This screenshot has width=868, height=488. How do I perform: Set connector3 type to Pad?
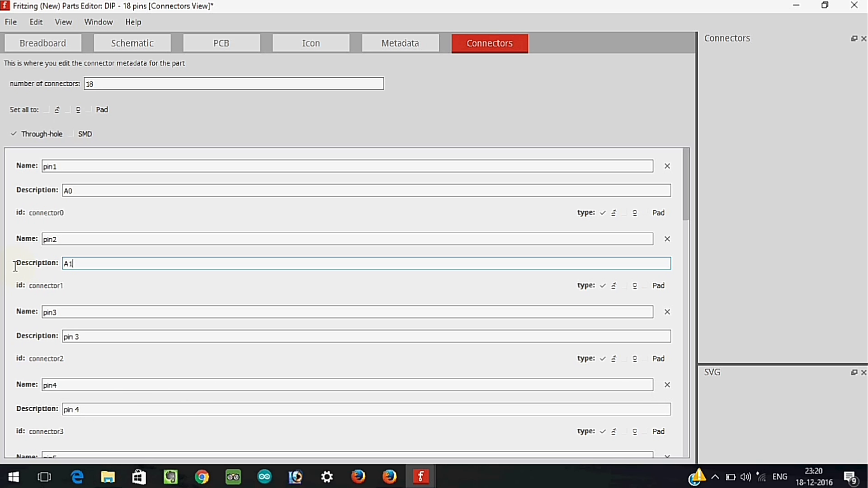(x=654, y=432)
